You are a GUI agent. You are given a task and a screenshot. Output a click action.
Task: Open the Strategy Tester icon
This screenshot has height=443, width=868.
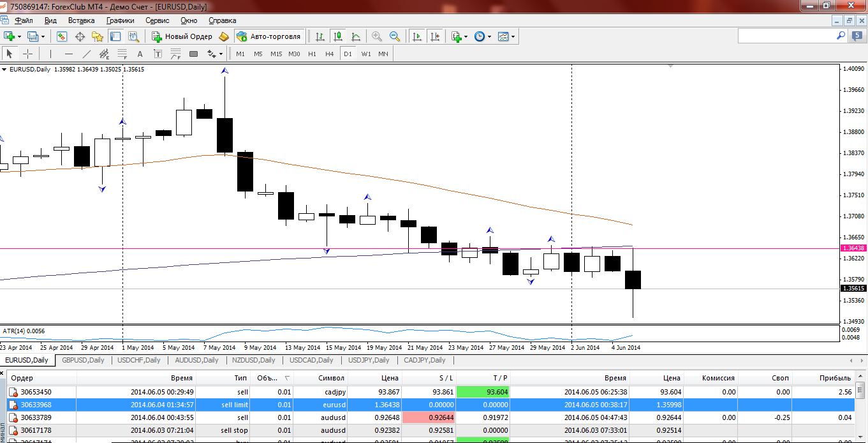tap(133, 36)
